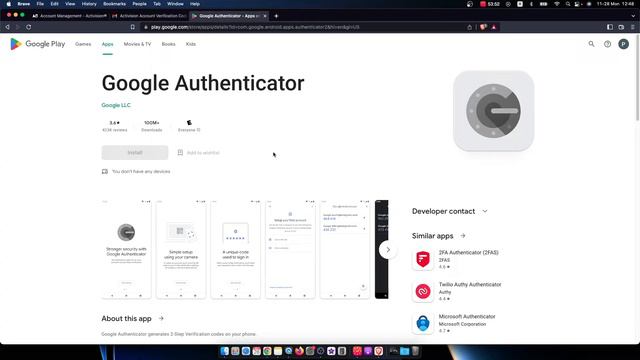Click the Add to wishlist bookmark icon
Image resolution: width=640 pixels, height=360 pixels.
180,153
